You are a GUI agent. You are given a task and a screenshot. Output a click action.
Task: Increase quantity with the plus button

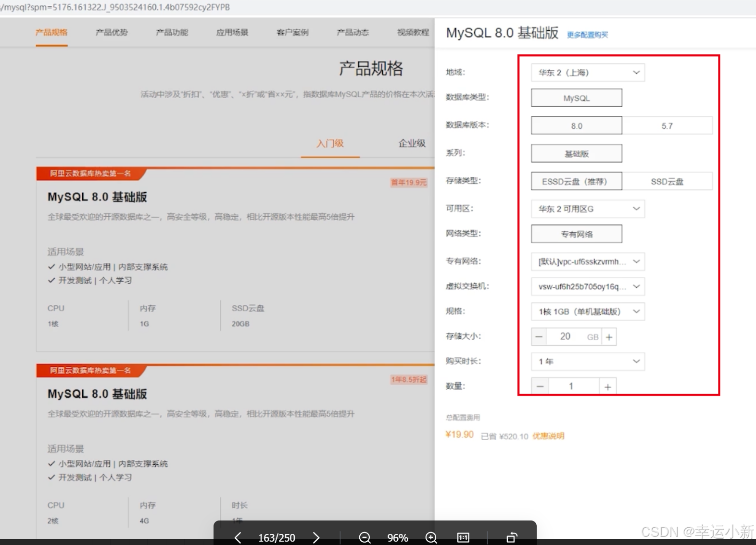coord(607,386)
